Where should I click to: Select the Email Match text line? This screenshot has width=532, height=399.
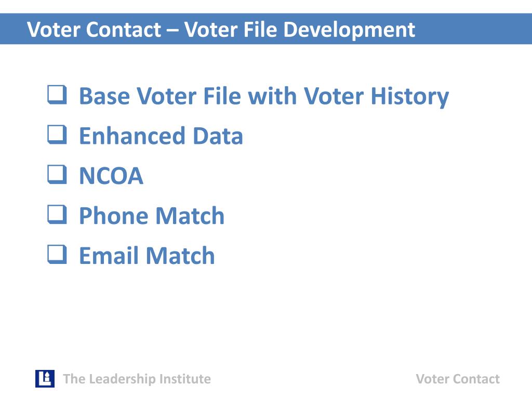pos(147,256)
